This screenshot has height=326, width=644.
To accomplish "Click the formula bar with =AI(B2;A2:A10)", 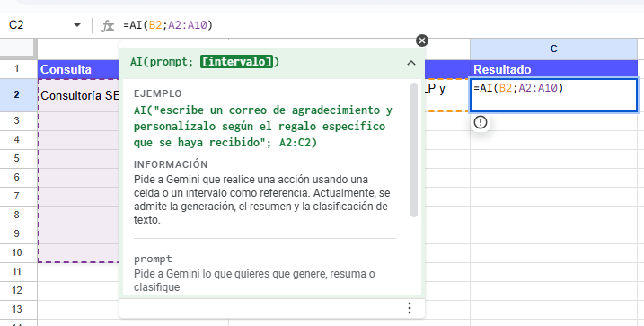I will click(x=382, y=25).
